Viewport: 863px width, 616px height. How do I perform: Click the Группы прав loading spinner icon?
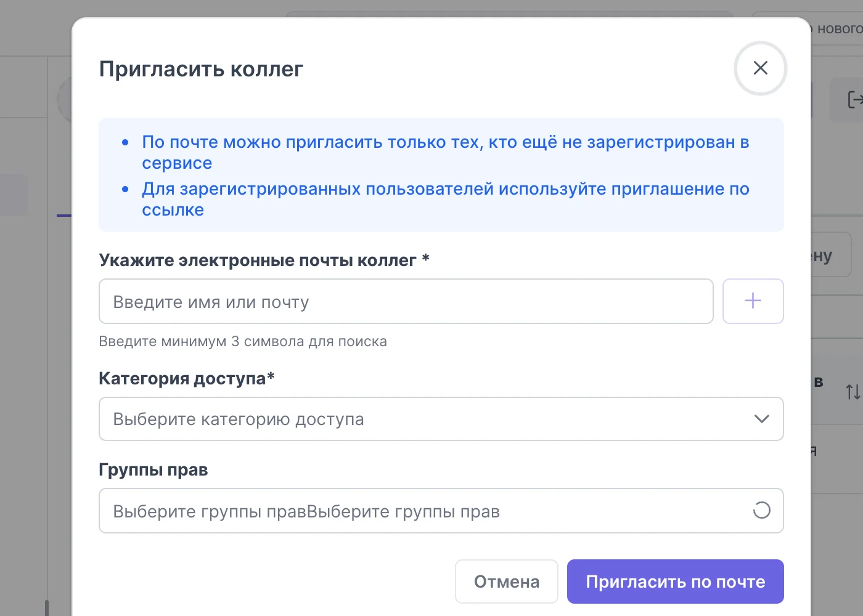[761, 510]
